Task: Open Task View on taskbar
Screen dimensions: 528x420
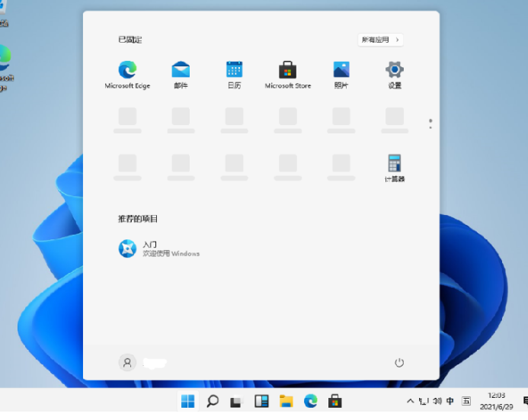Action: click(237, 401)
